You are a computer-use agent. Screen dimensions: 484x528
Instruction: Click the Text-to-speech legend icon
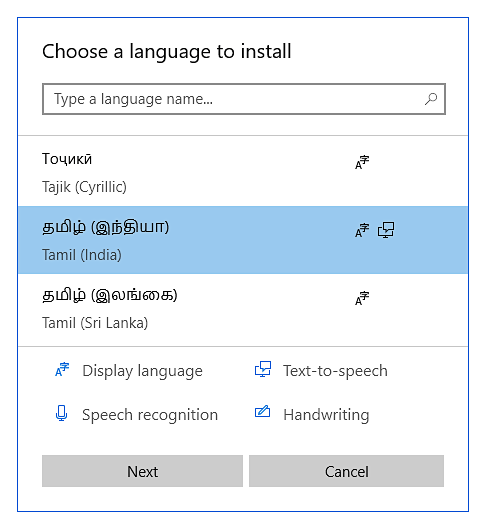tap(263, 369)
